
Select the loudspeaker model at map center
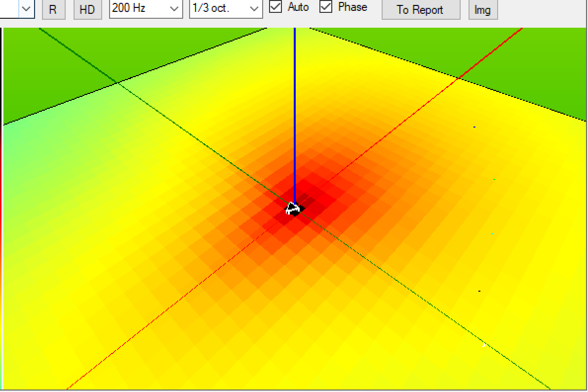coord(293,209)
